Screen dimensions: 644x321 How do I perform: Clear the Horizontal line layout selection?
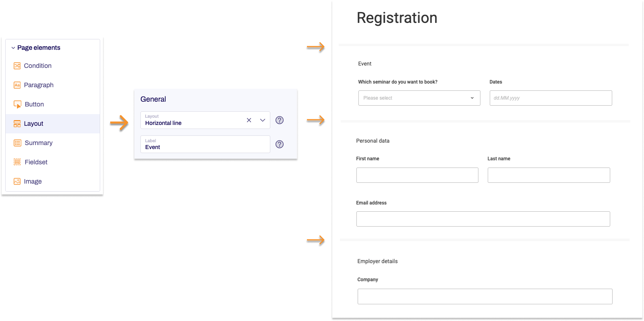pyautogui.click(x=249, y=120)
